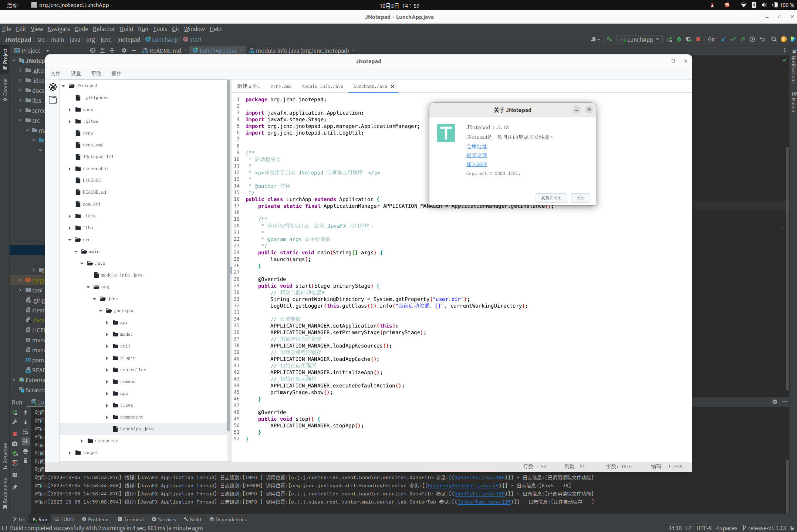Screen dimensions: 797x532
Task: Click JNotepad sidebar settings gear icon
Action: [x=53, y=87]
